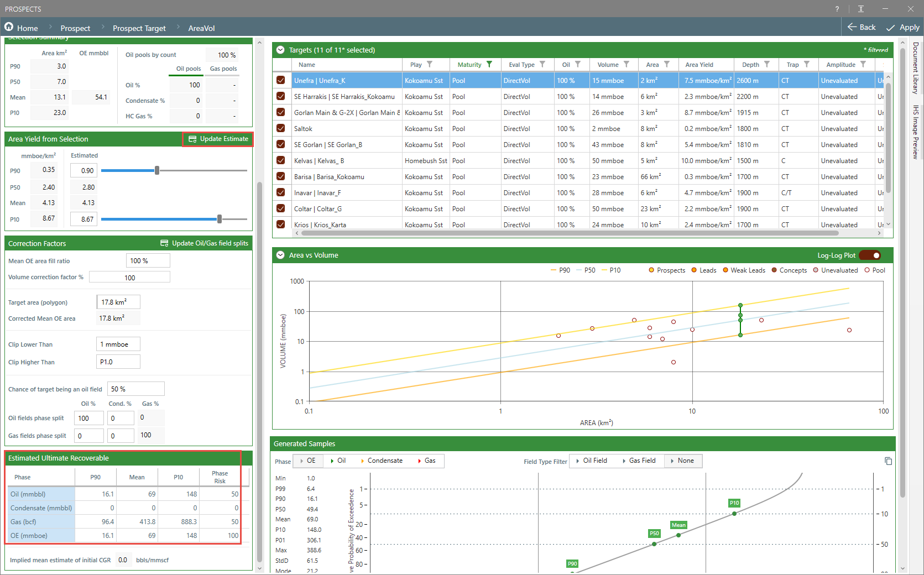Image resolution: width=924 pixels, height=575 pixels.
Task: Open the Eval Type column filter
Action: click(x=542, y=65)
